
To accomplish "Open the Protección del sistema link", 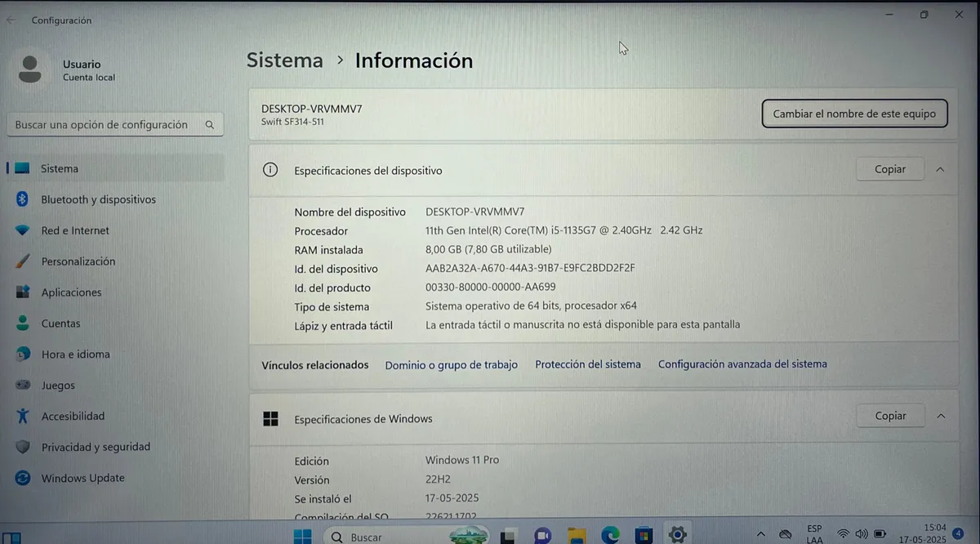I will pos(588,364).
